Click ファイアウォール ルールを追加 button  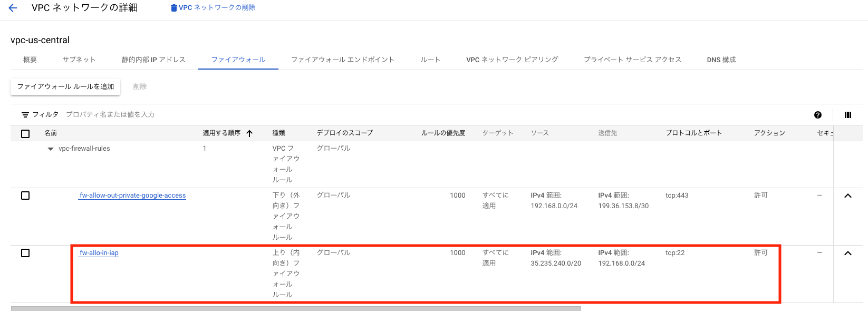(x=65, y=87)
